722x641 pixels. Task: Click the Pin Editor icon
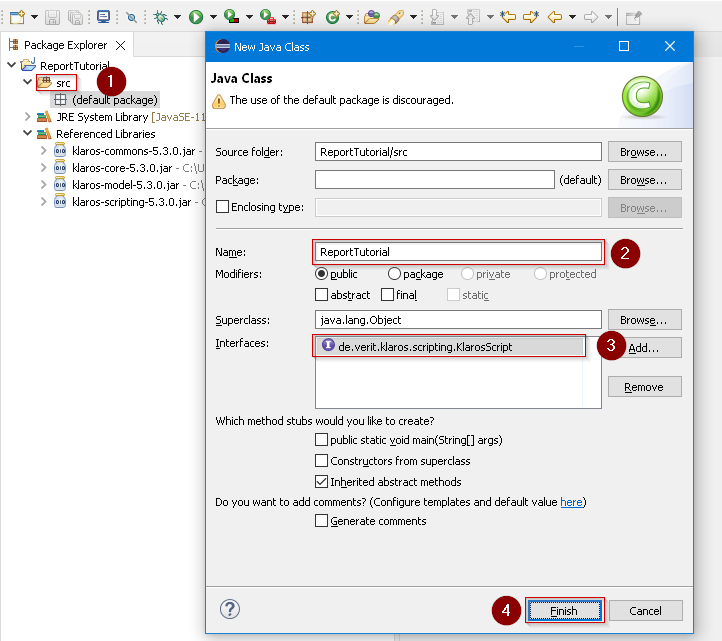[634, 17]
